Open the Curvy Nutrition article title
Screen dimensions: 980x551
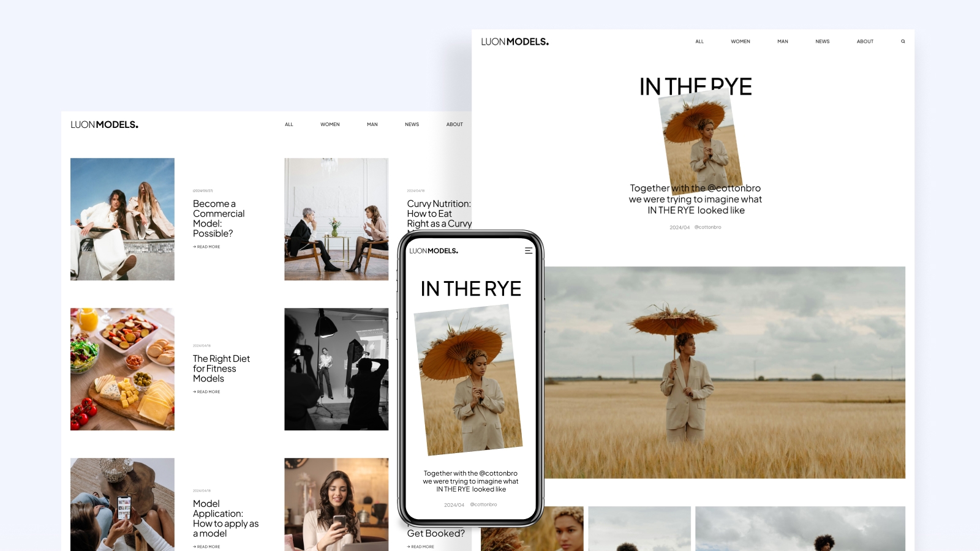tap(439, 214)
